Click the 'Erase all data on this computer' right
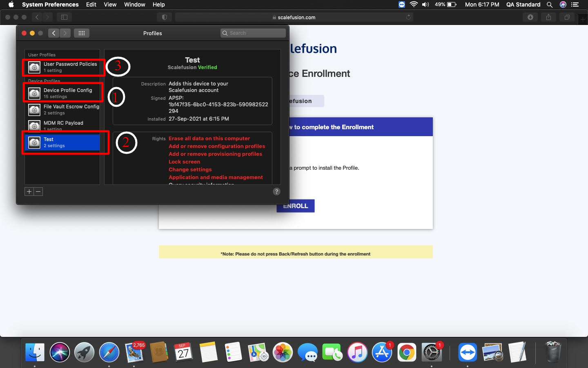The image size is (588, 368). click(x=209, y=139)
